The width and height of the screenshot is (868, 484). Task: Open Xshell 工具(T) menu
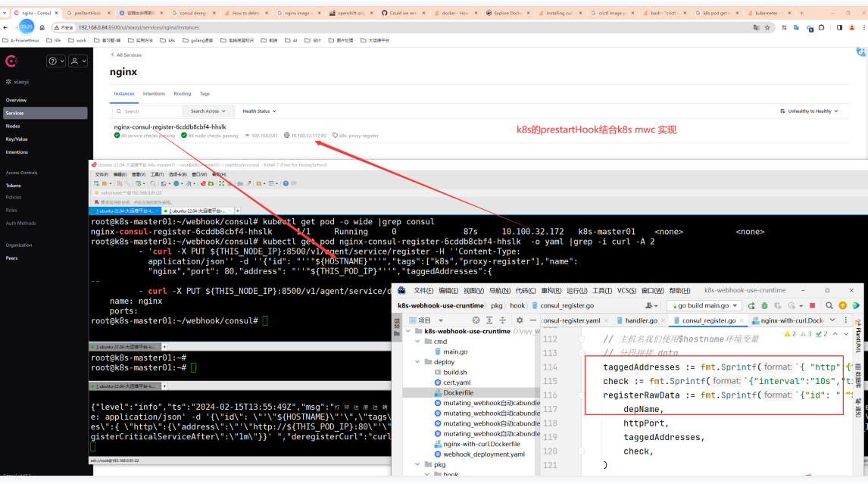158,174
